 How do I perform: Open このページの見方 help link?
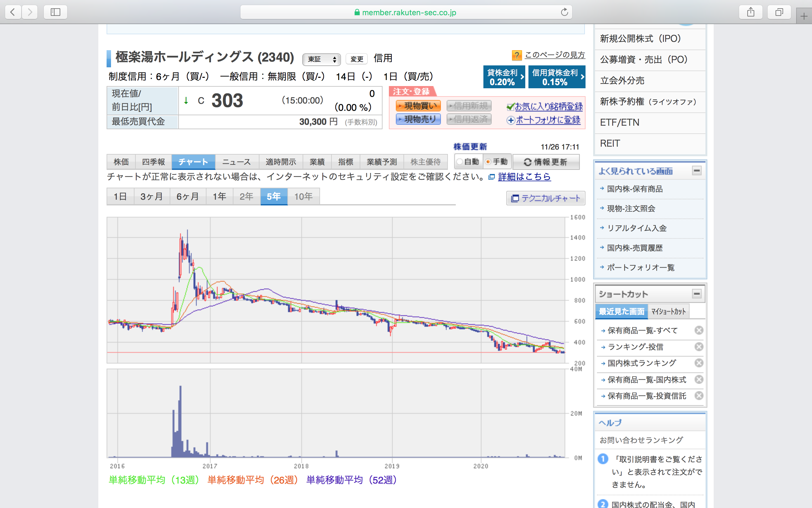(x=555, y=55)
